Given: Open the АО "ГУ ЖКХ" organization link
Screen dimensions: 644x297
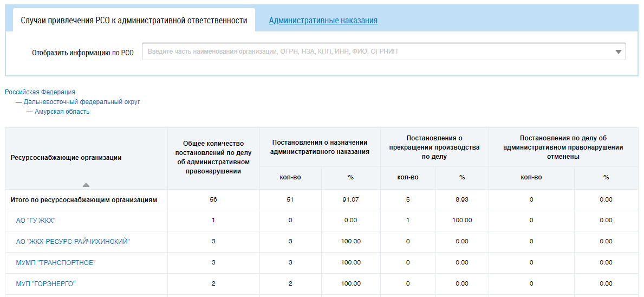Looking at the screenshot, I should click(36, 221).
